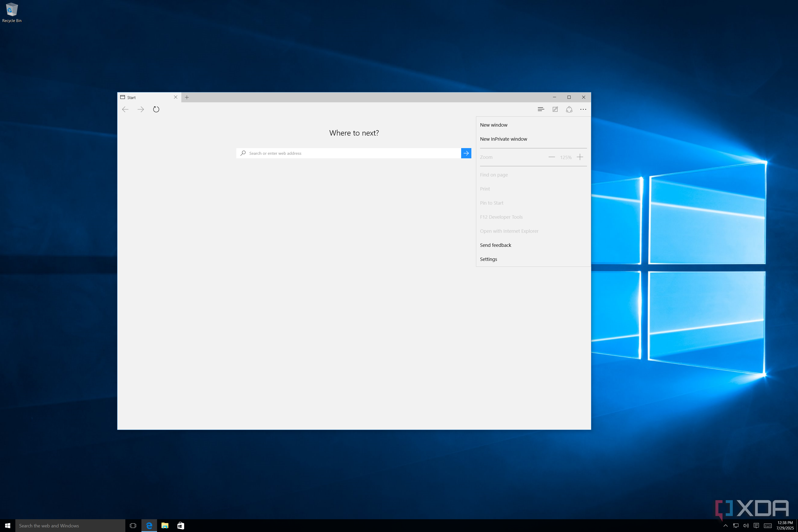
Task: Select the Start tab
Action: point(149,97)
